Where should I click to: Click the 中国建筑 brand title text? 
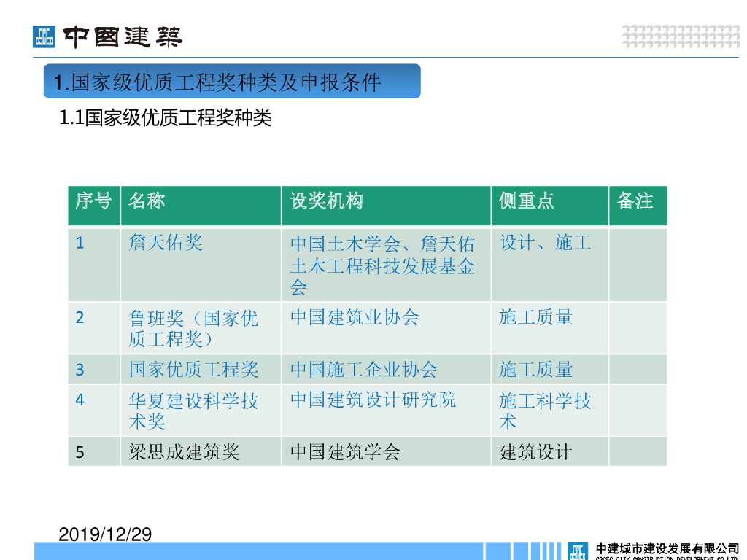pyautogui.click(x=123, y=37)
